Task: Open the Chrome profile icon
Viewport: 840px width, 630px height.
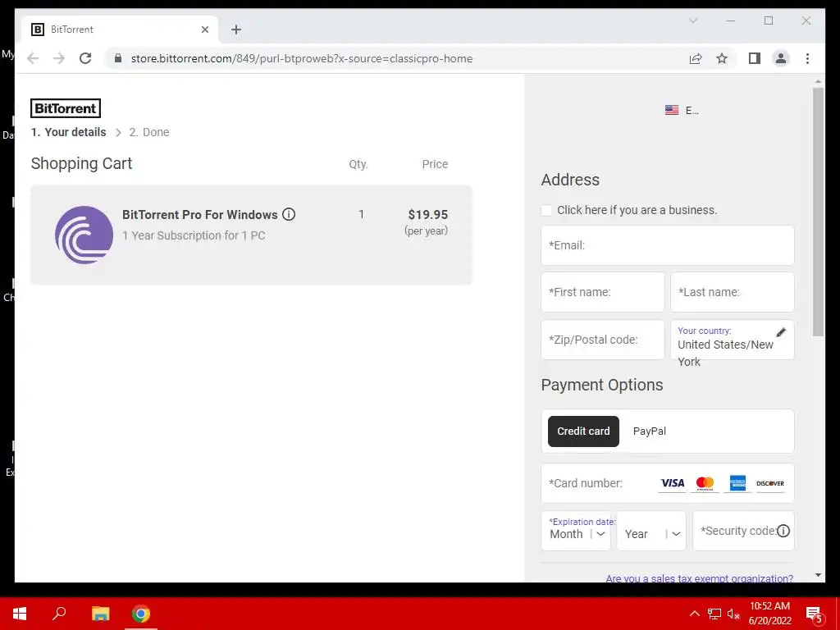Action: pos(781,58)
